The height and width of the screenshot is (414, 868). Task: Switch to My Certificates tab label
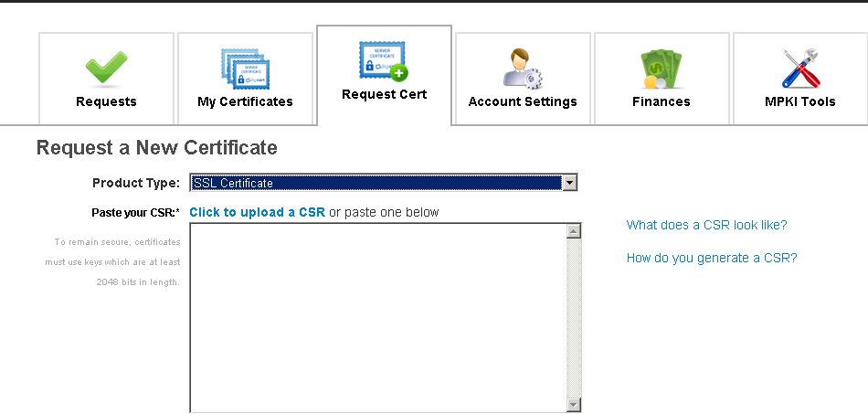click(x=245, y=101)
